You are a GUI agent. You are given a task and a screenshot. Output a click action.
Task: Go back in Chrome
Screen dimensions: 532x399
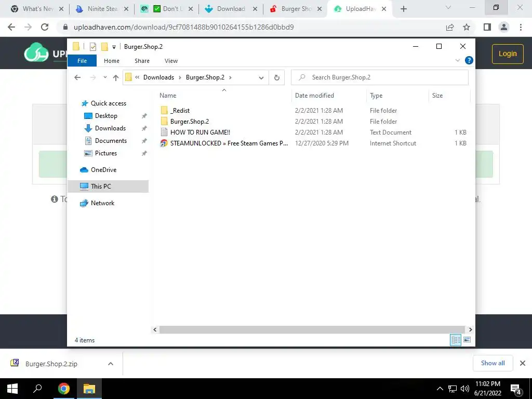pos(11,27)
